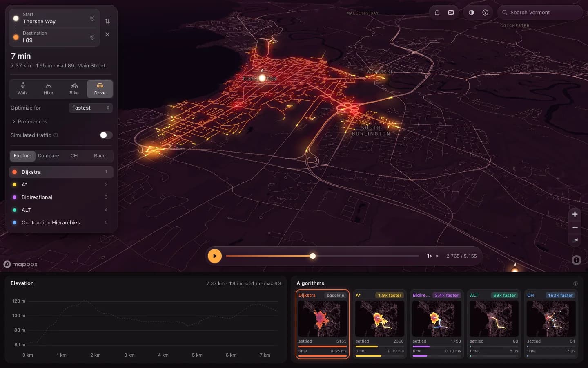Open the Dijkstra baseline thumbnail card
Image resolution: width=588 pixels, height=368 pixels.
[x=323, y=324]
